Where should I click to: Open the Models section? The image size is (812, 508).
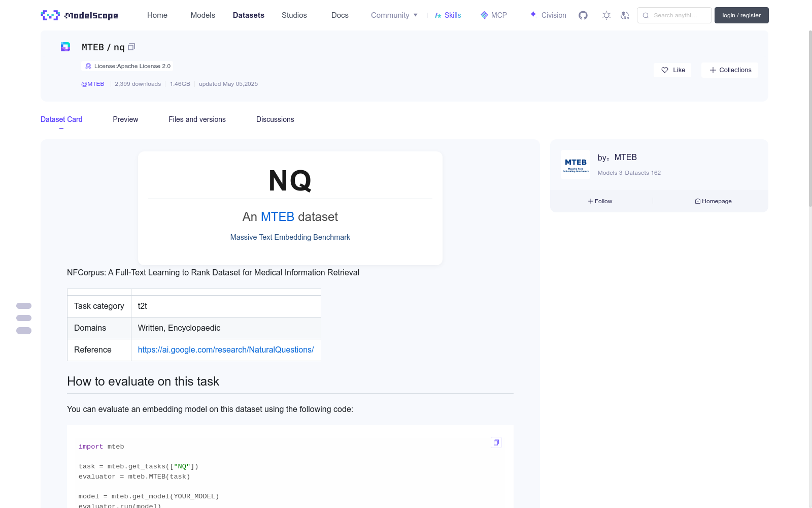pos(203,15)
